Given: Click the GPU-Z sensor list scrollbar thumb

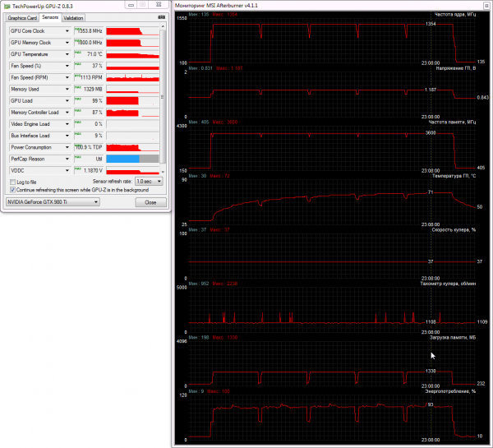Looking at the screenshot, I should (x=163, y=96).
